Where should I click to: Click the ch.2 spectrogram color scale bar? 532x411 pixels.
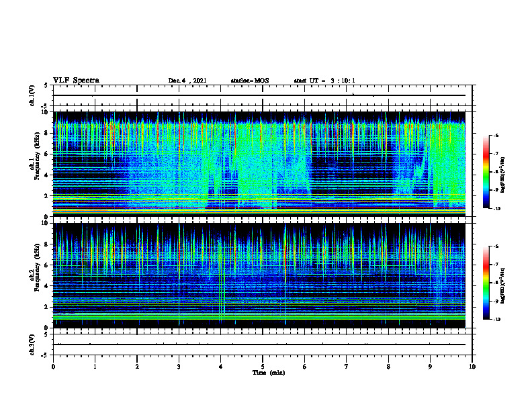pyautogui.click(x=486, y=283)
